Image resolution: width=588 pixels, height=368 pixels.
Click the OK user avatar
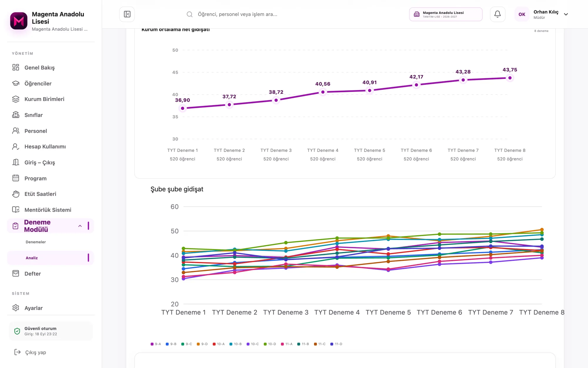tap(522, 14)
